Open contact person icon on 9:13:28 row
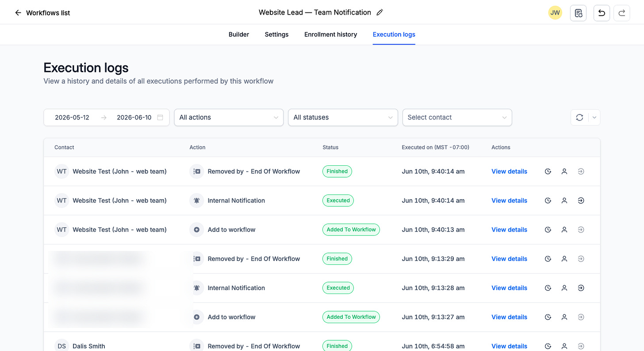Screen dimensions: 644x351 pos(564,288)
